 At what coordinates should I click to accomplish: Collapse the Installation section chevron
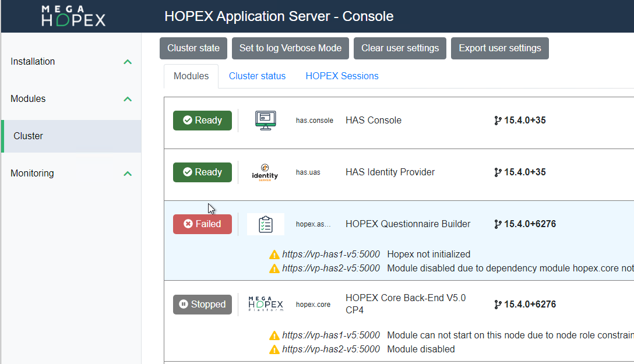128,62
